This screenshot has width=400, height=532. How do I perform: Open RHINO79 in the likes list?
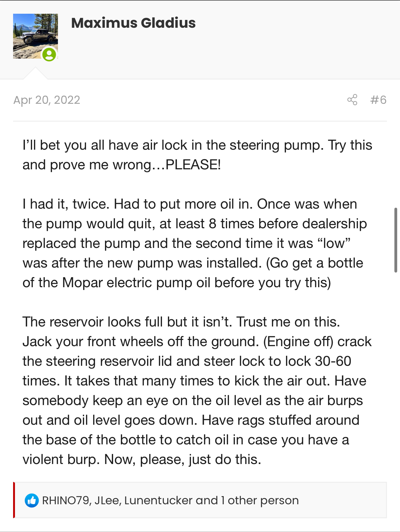click(x=66, y=501)
